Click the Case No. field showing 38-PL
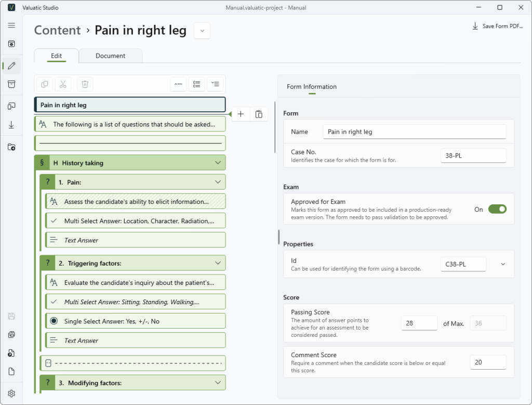The image size is (532, 405). pyautogui.click(x=473, y=155)
